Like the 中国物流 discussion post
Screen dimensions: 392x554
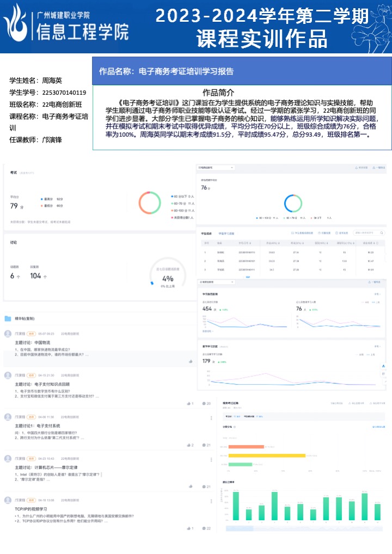coord(191,361)
